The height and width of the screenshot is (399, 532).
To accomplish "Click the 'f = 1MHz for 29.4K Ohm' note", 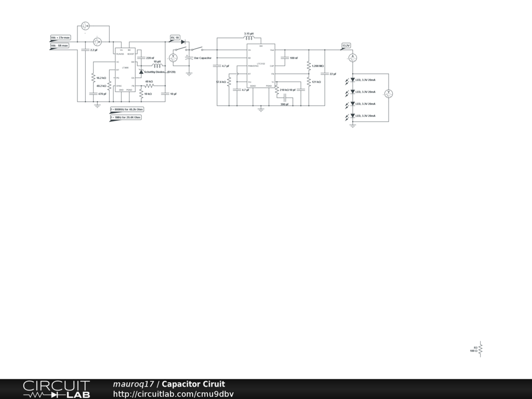I will (126, 117).
